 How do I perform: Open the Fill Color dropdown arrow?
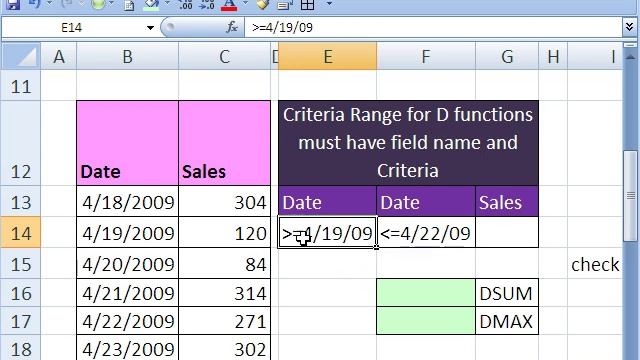click(167, 4)
